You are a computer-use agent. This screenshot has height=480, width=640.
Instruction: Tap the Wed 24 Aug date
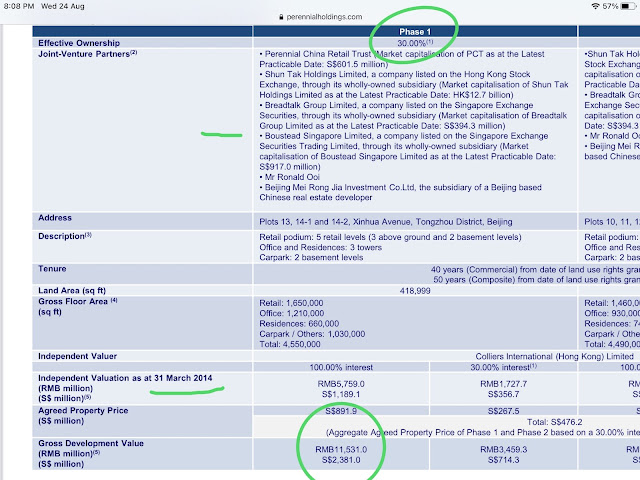(63, 6)
